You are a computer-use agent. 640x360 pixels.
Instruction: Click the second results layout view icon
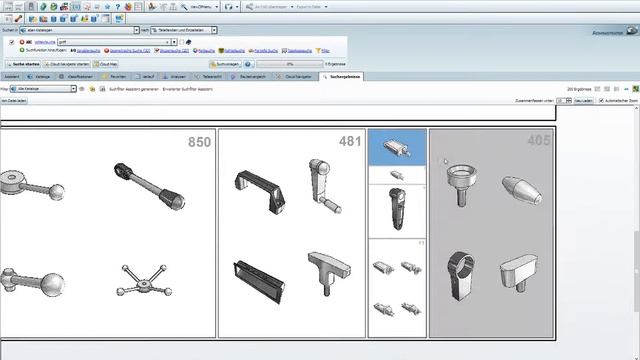pos(607,89)
